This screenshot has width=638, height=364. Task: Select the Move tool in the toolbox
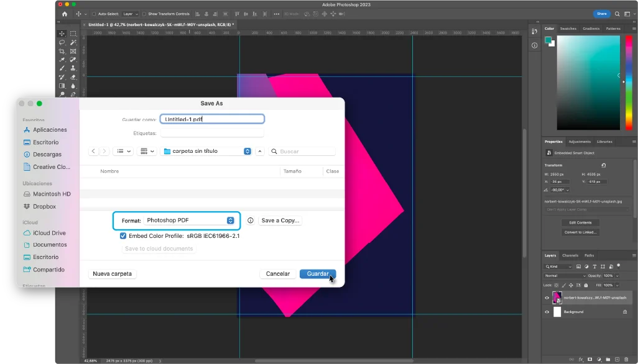click(62, 34)
